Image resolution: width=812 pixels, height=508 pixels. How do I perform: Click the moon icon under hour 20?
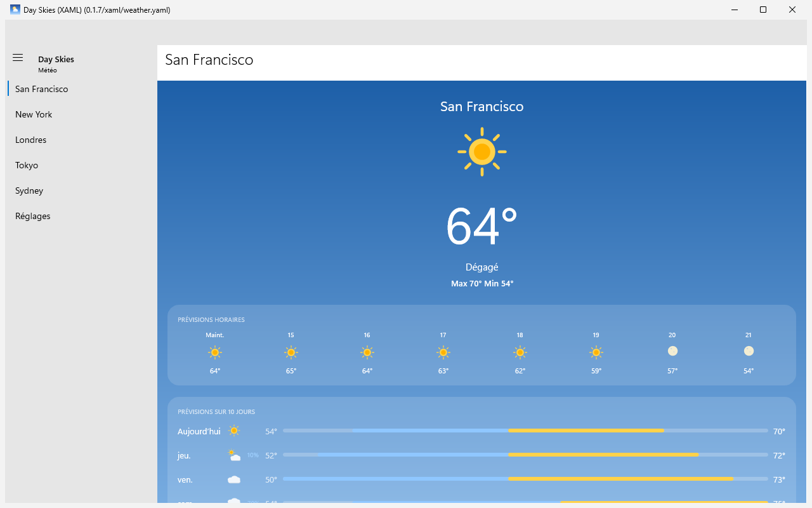[x=672, y=351]
